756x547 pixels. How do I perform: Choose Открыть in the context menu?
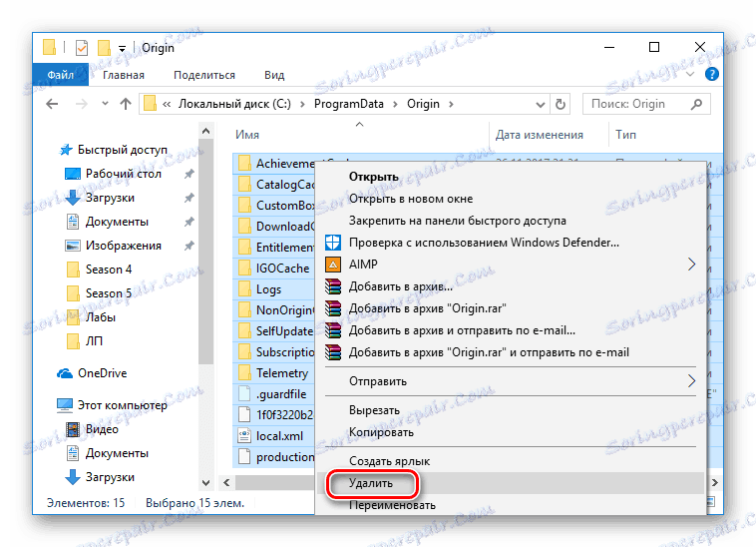coord(511,177)
